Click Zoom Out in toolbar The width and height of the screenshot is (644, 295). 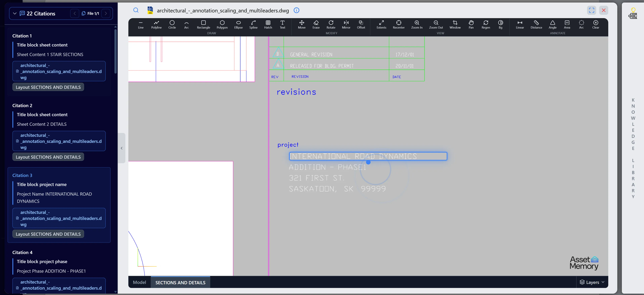tap(436, 25)
